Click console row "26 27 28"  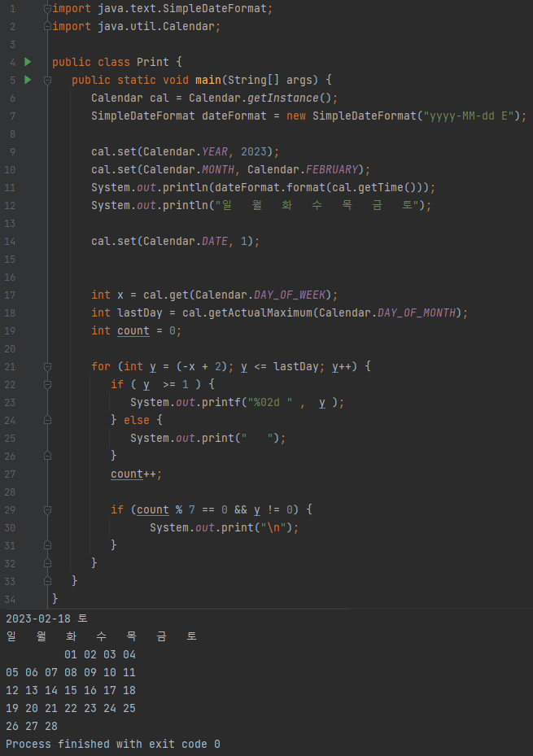coord(32,726)
